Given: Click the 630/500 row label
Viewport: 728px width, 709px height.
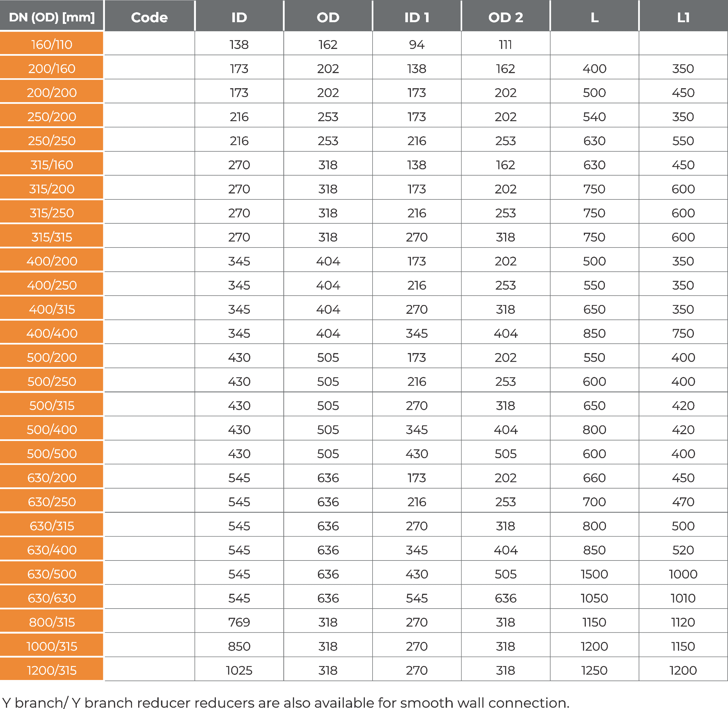Looking at the screenshot, I should click(x=52, y=573).
